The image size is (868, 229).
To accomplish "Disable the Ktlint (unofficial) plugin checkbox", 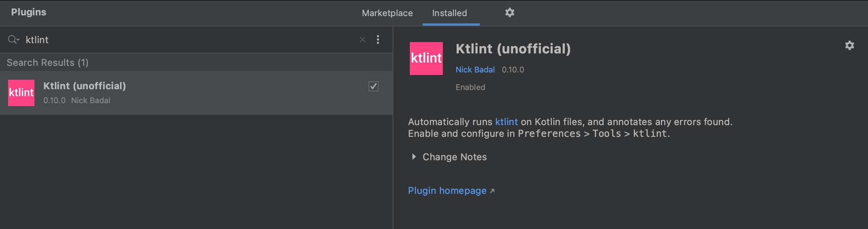I will (374, 86).
